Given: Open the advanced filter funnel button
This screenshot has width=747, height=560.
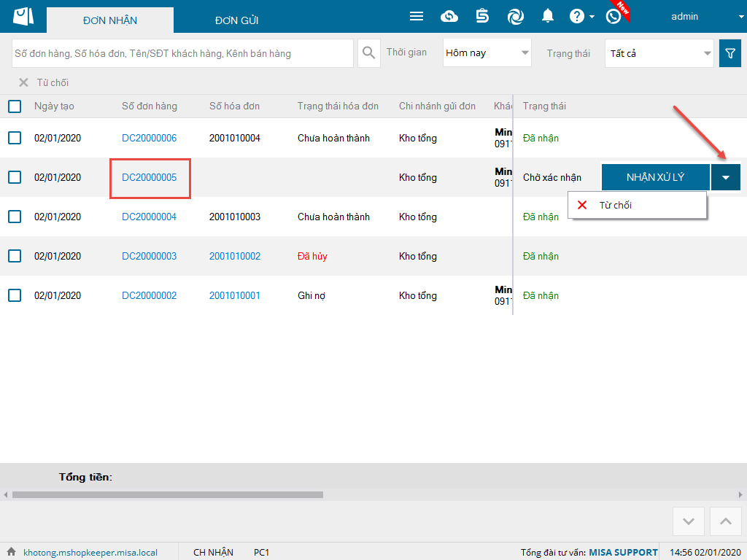Looking at the screenshot, I should [729, 53].
